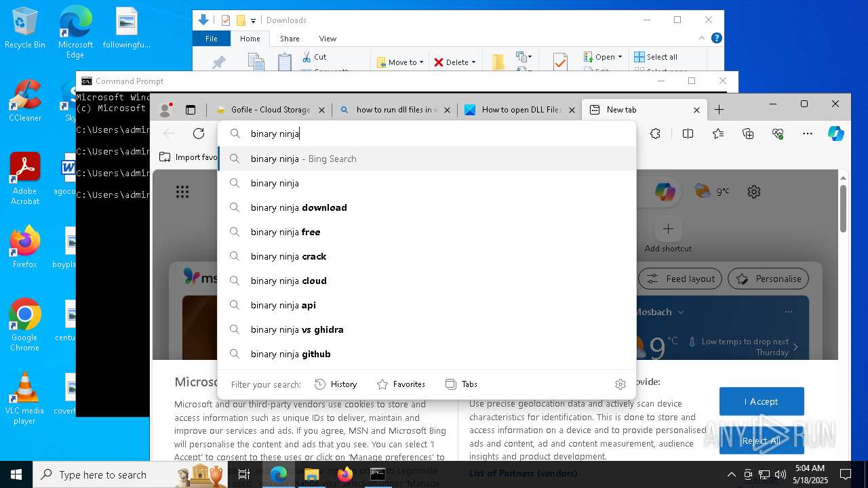Viewport: 868px width, 488px height.
Task: Open Recycle Bin on desktop
Action: click(24, 28)
